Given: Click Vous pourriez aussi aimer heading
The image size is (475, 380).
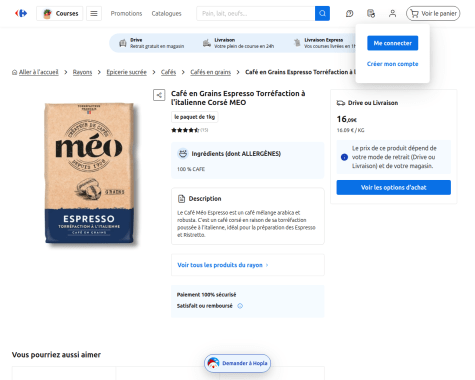Looking at the screenshot, I should pyautogui.click(x=56, y=355).
